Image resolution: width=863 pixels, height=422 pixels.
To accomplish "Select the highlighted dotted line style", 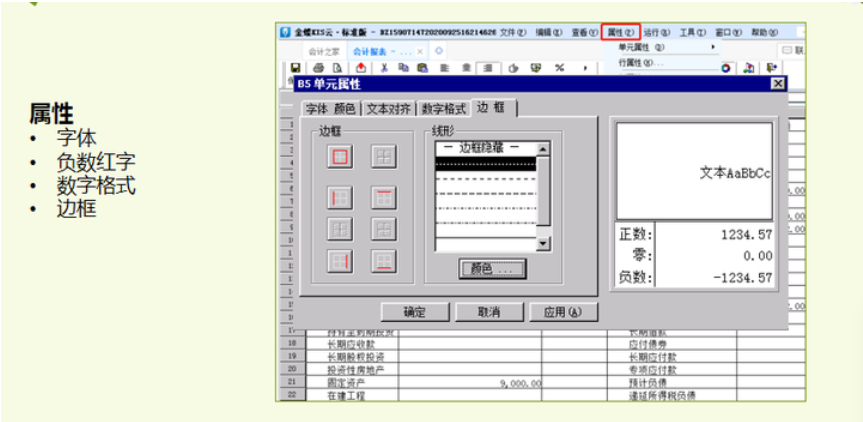I will tap(486, 163).
